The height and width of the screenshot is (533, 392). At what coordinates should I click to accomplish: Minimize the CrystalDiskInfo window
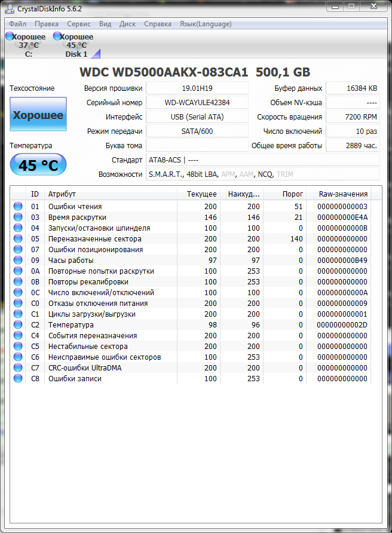[x=335, y=7]
